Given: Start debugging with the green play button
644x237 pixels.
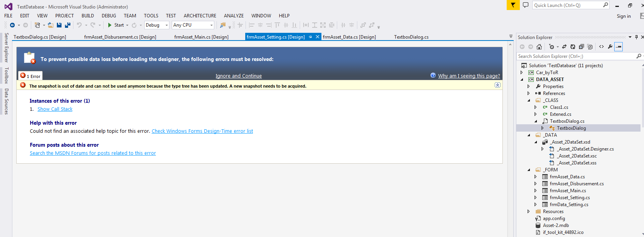Looking at the screenshot, I should coord(110,25).
